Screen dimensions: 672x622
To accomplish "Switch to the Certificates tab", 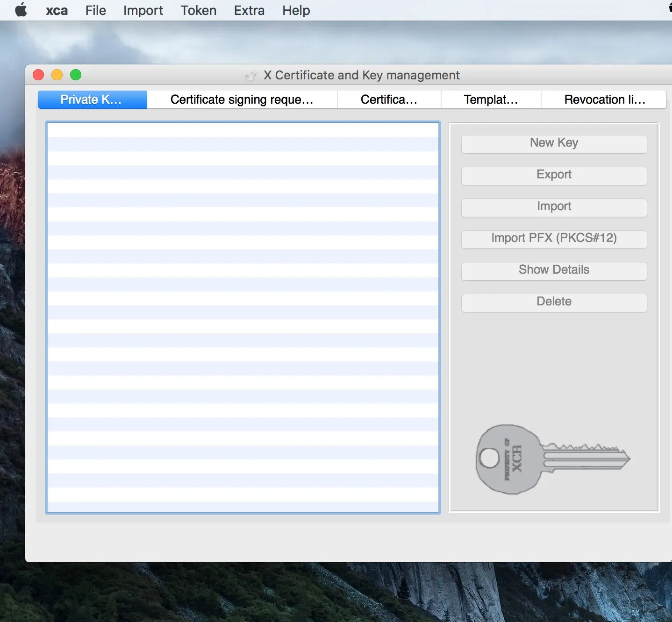I will pyautogui.click(x=389, y=99).
